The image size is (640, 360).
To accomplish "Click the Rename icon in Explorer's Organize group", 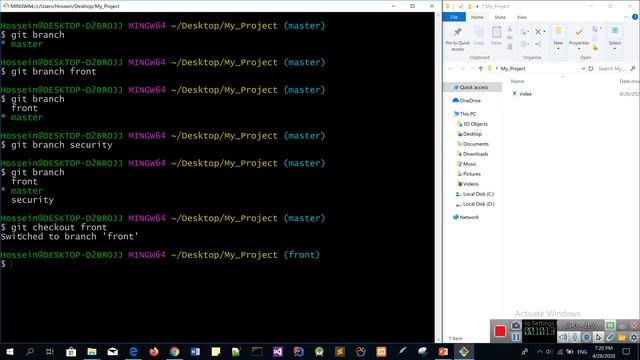I will (x=538, y=44).
